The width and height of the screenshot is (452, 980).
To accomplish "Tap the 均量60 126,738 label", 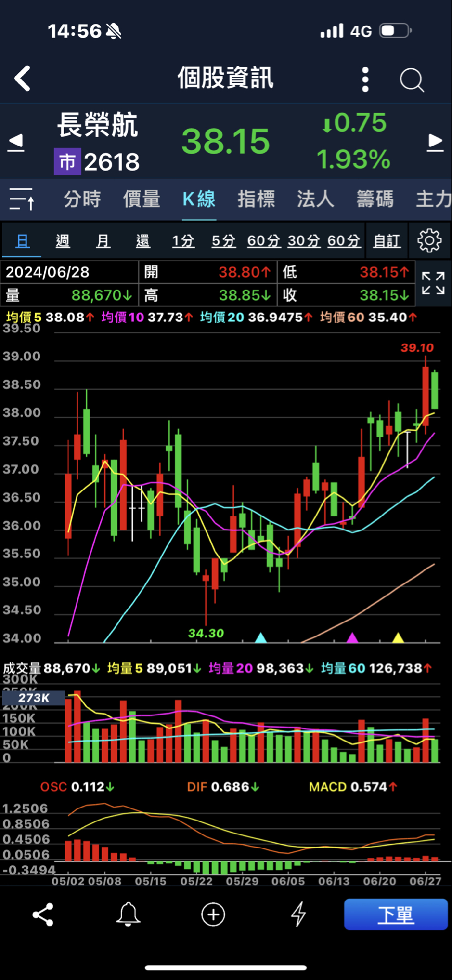I will [376, 668].
